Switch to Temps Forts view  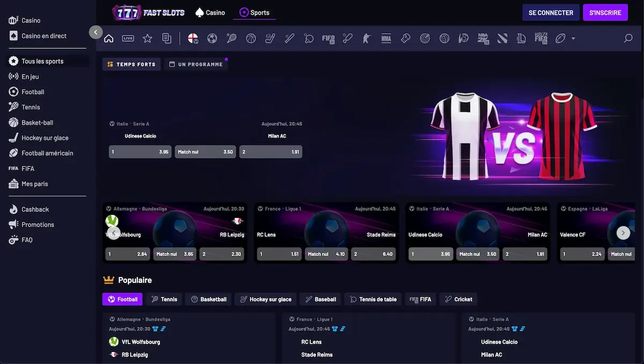131,64
